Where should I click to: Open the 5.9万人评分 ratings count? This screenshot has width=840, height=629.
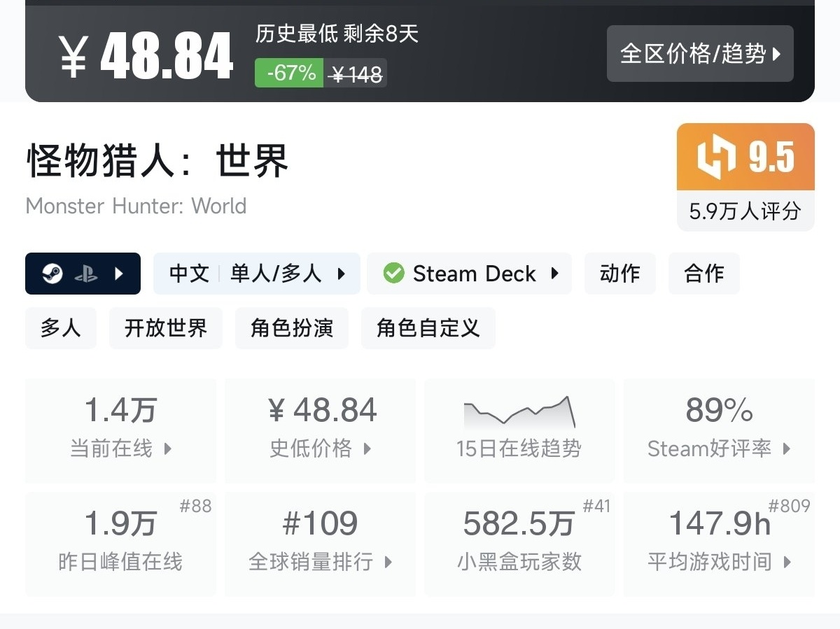[745, 211]
